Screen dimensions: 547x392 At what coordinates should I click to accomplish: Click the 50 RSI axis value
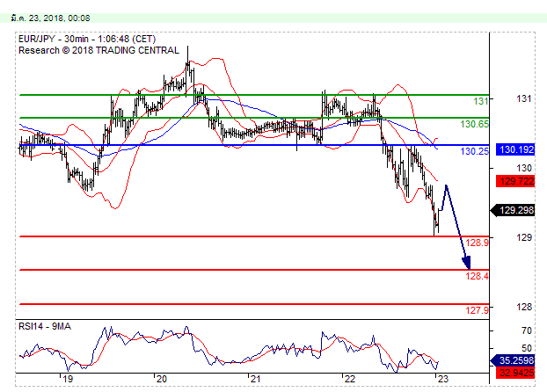coord(527,348)
